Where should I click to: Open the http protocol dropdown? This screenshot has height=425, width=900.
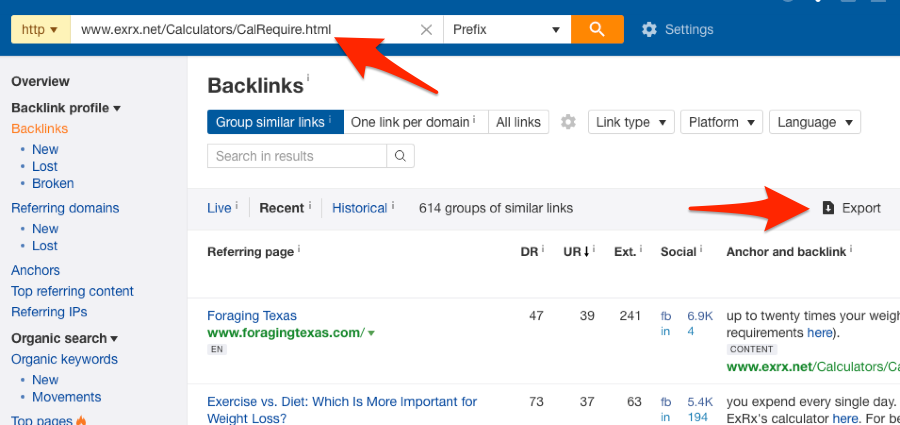pos(40,30)
